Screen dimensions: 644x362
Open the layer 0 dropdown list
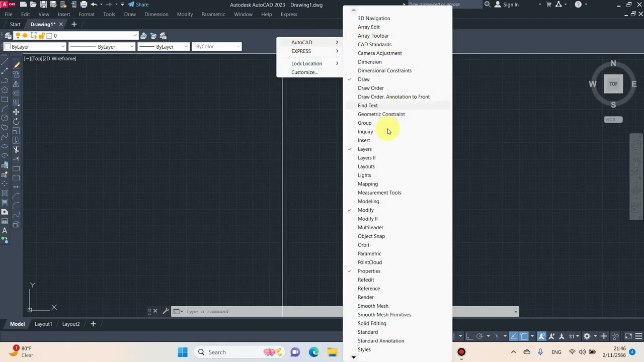pyautogui.click(x=135, y=36)
